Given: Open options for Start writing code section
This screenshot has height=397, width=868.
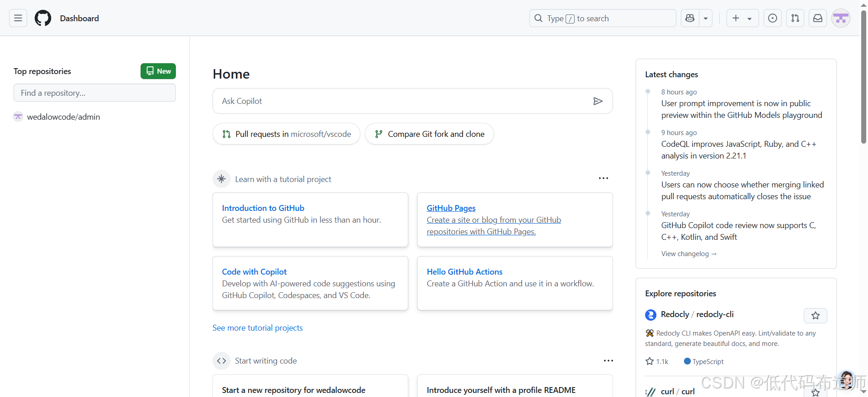Looking at the screenshot, I should [x=609, y=360].
